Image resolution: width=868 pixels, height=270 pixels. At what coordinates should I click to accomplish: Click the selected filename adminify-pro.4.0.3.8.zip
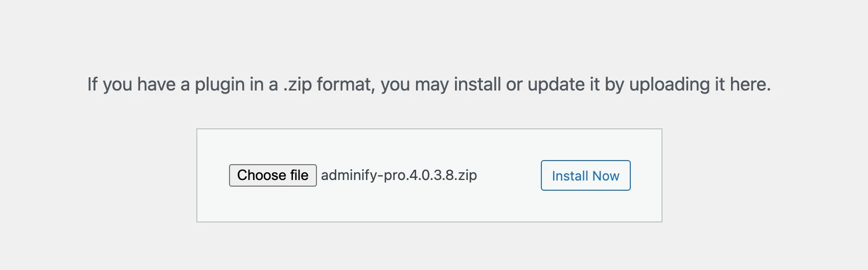(x=399, y=175)
